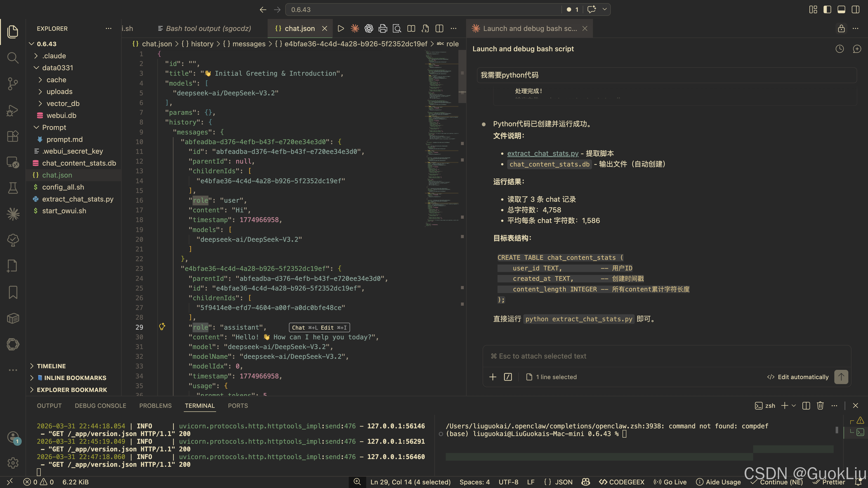Toggle the bottom panel layout button
Image resolution: width=868 pixels, height=488 pixels.
841,9
